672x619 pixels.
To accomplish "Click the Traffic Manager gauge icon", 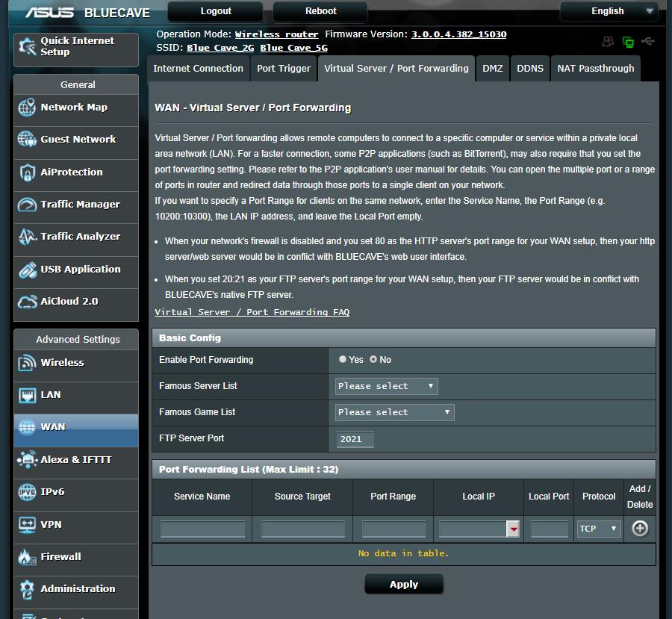I will [x=27, y=205].
